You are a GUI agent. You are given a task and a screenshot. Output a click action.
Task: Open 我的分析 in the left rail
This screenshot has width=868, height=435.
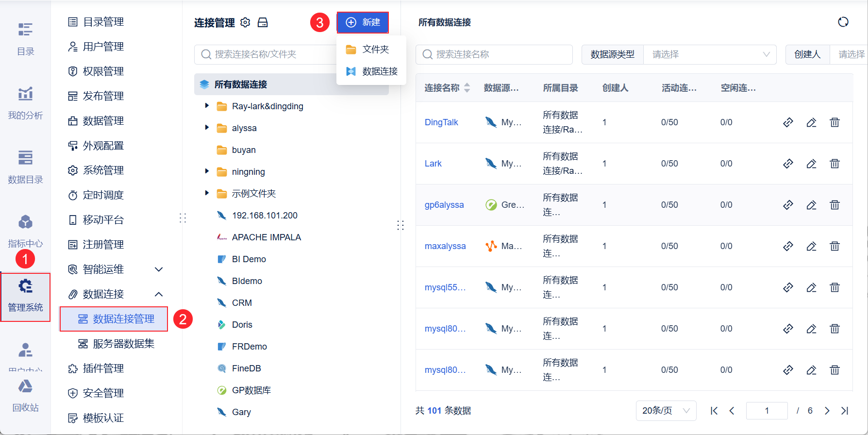[x=25, y=103]
